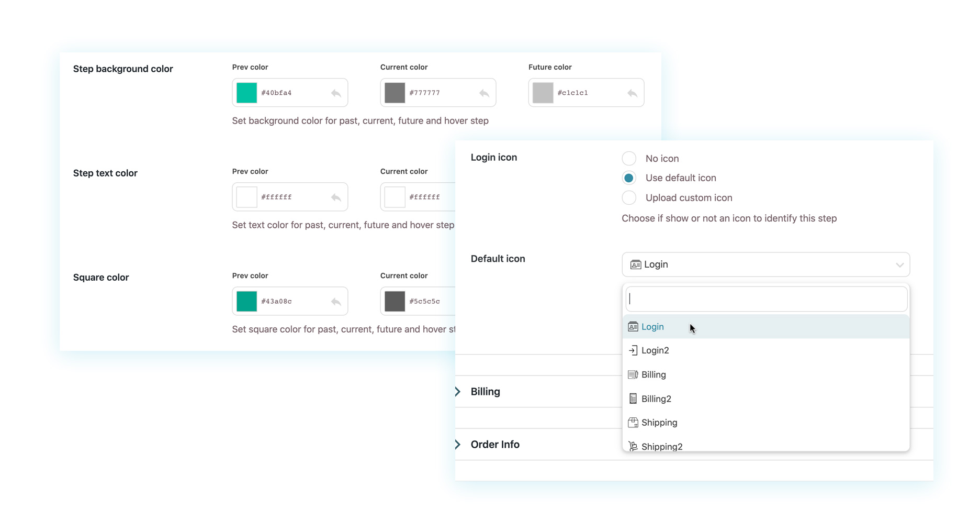Select the No icon radio option

pos(629,158)
